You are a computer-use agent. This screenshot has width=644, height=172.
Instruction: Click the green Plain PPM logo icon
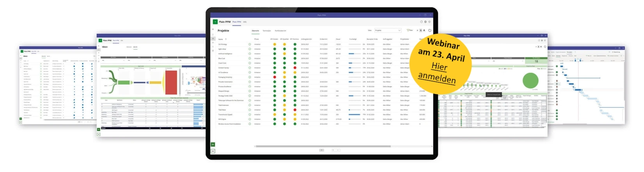(x=215, y=22)
